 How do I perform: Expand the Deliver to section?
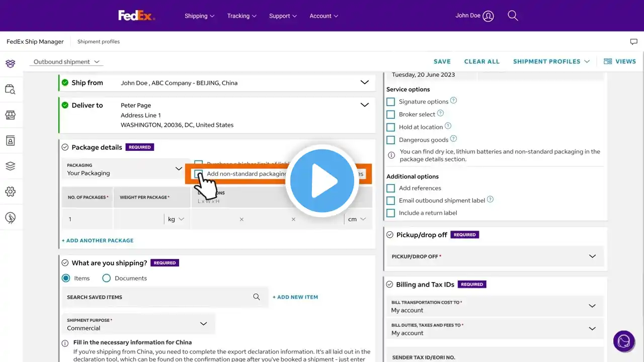[365, 105]
